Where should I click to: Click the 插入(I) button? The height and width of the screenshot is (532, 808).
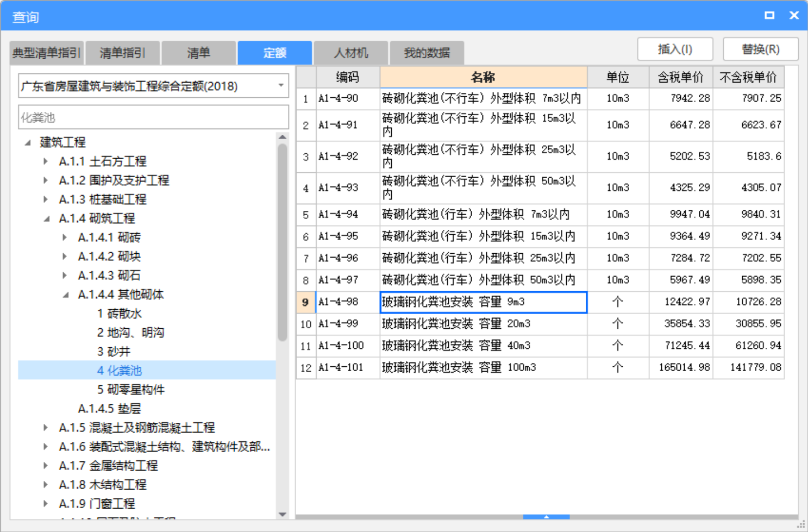675,49
